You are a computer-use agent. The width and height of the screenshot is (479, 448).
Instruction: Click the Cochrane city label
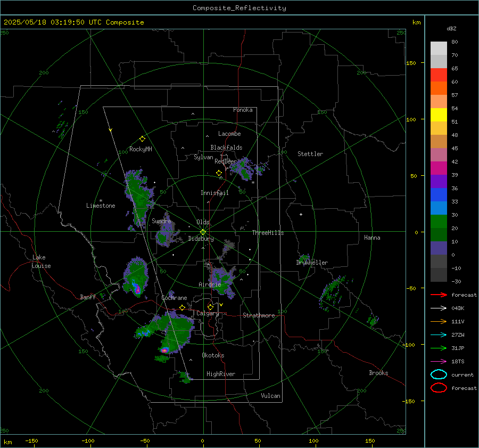[x=174, y=298]
